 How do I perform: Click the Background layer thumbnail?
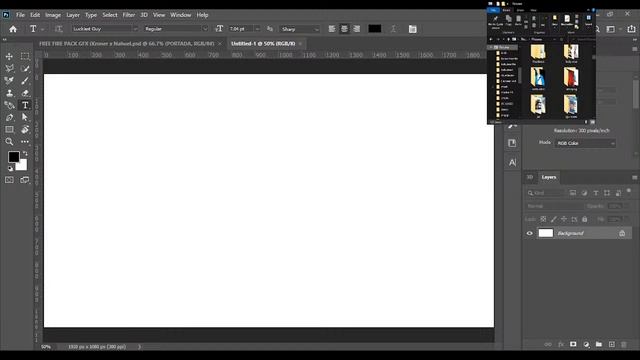546,233
